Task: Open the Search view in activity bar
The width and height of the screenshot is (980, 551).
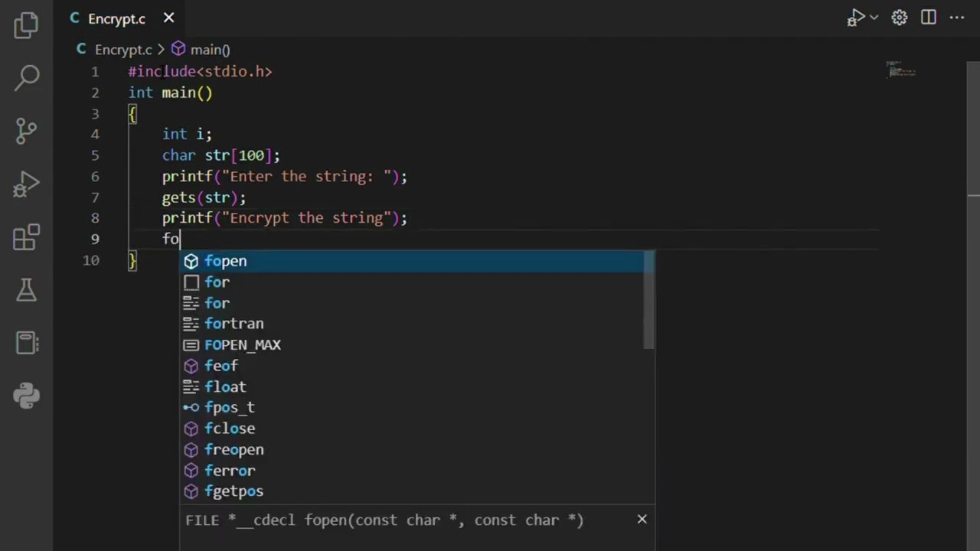Action: point(27,77)
